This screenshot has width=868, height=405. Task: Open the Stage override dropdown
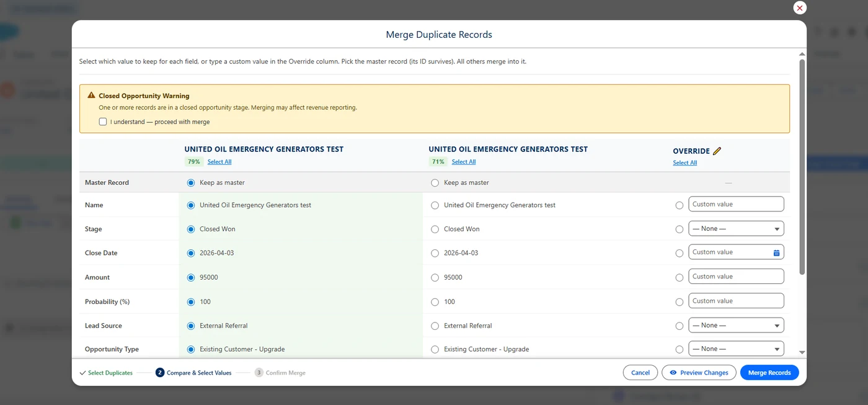coord(736,229)
